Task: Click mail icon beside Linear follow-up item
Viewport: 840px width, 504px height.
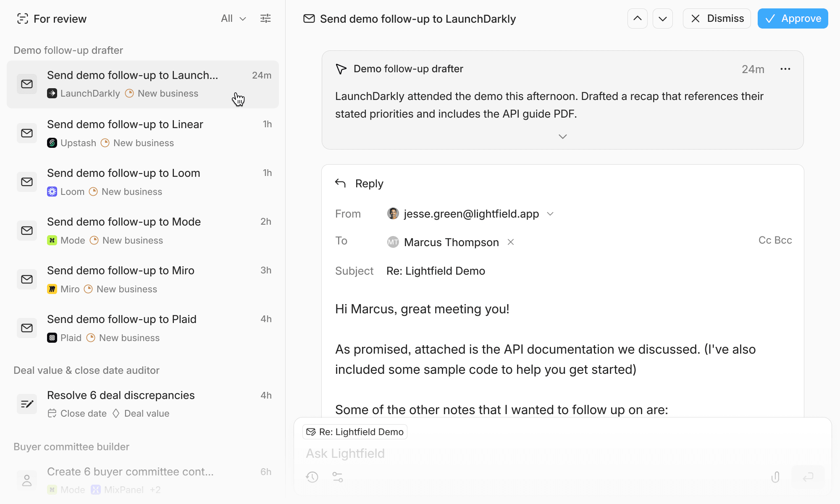Action: click(27, 133)
